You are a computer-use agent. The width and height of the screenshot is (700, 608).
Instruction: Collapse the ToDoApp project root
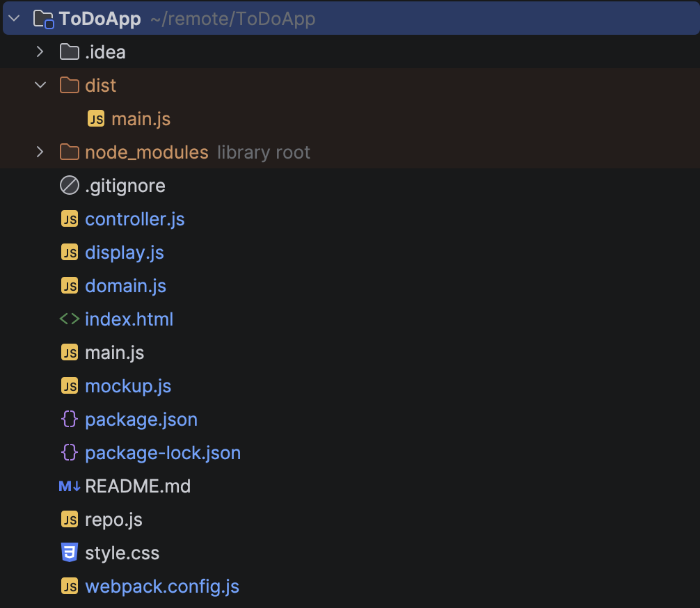pos(15,19)
